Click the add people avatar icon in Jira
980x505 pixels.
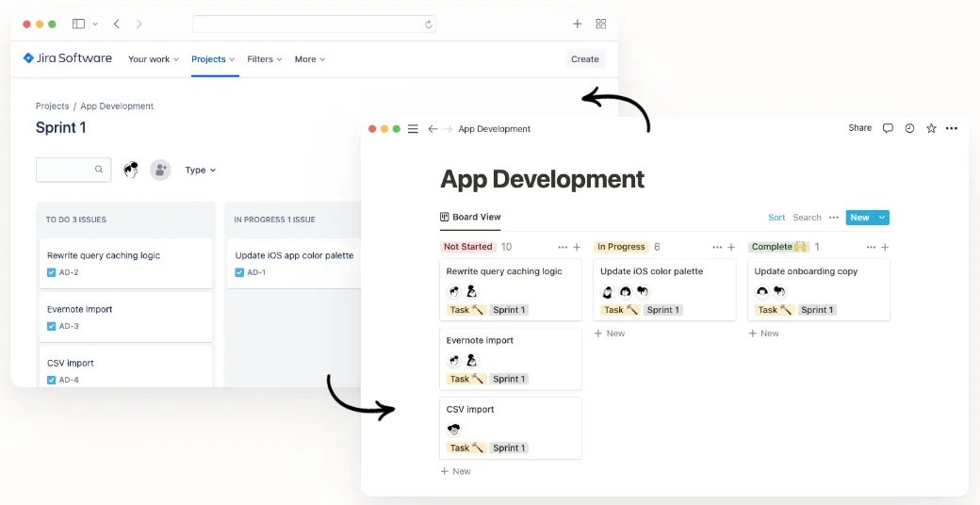pos(160,170)
